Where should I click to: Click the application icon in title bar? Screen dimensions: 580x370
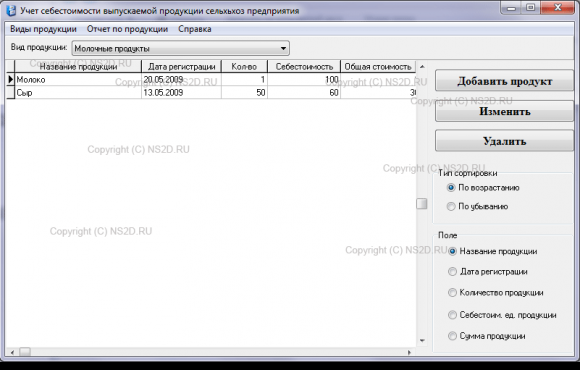11,10
